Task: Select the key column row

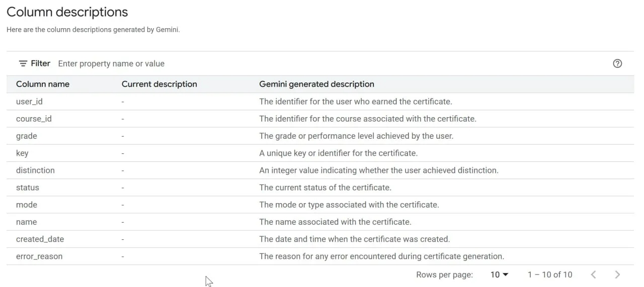Action: (320, 153)
